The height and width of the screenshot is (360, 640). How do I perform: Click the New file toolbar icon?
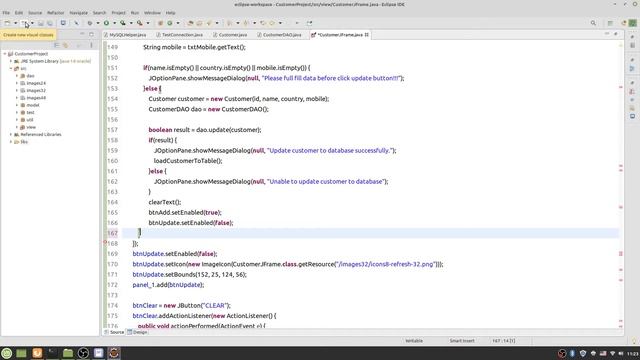[x=7, y=23]
